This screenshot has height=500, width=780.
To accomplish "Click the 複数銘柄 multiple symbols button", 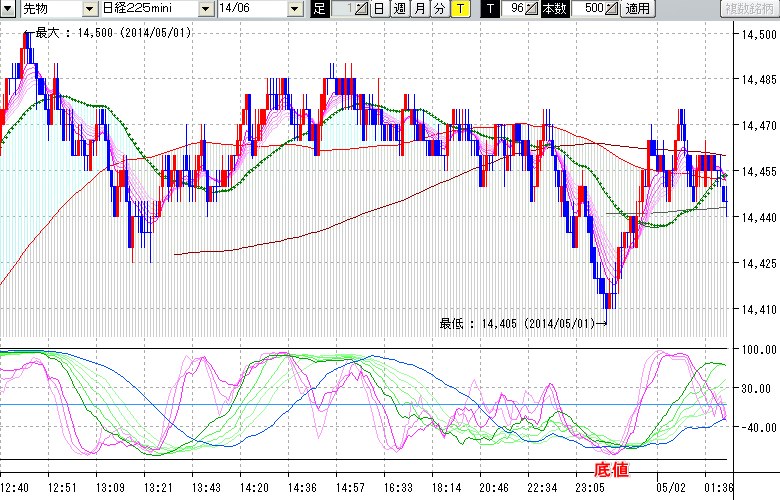I will tap(750, 9).
